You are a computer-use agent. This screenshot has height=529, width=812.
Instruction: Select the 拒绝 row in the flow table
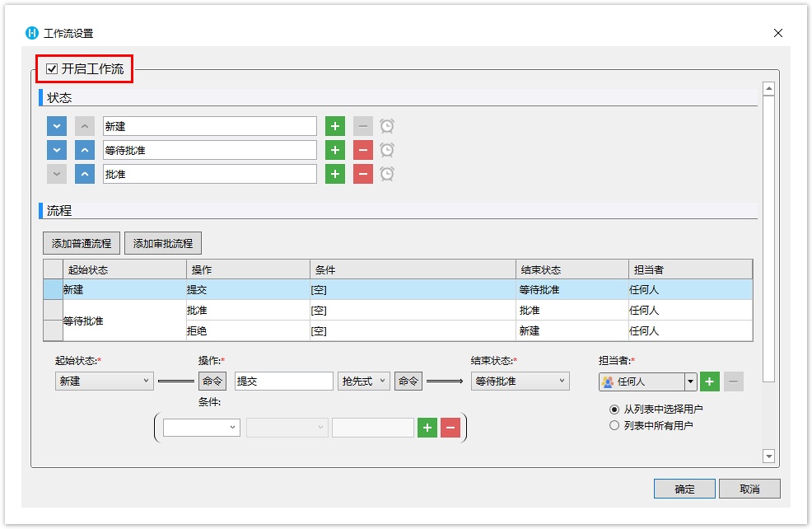247,331
